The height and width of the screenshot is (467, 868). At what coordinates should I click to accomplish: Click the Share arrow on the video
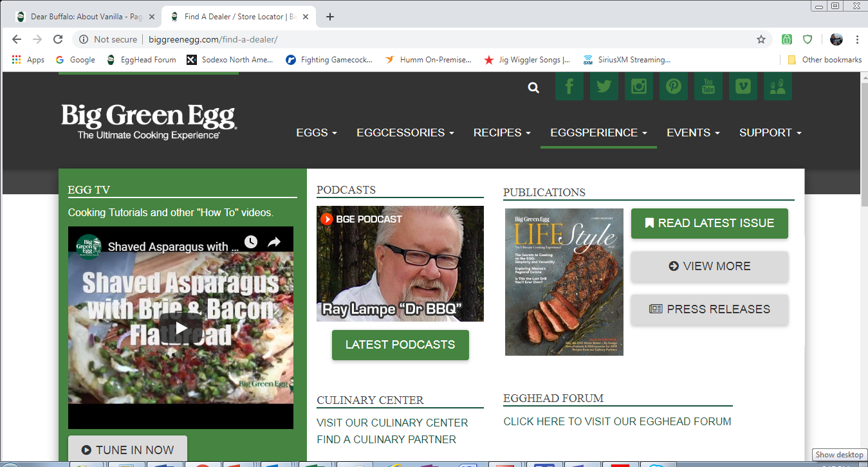(x=274, y=242)
